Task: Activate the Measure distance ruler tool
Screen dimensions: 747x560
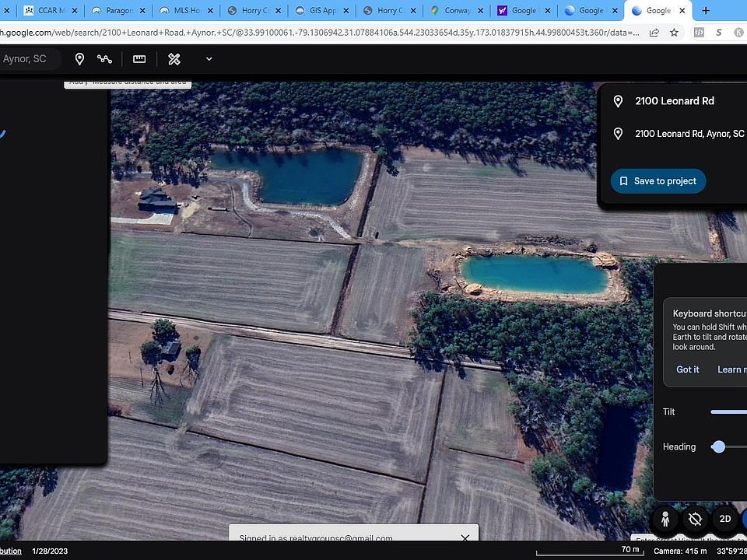Action: pos(139,59)
